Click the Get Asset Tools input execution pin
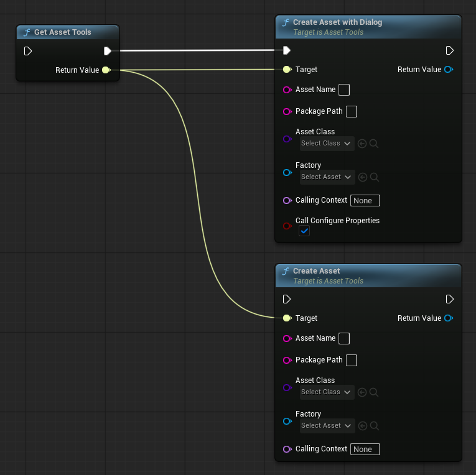476x475 pixels. (28, 51)
